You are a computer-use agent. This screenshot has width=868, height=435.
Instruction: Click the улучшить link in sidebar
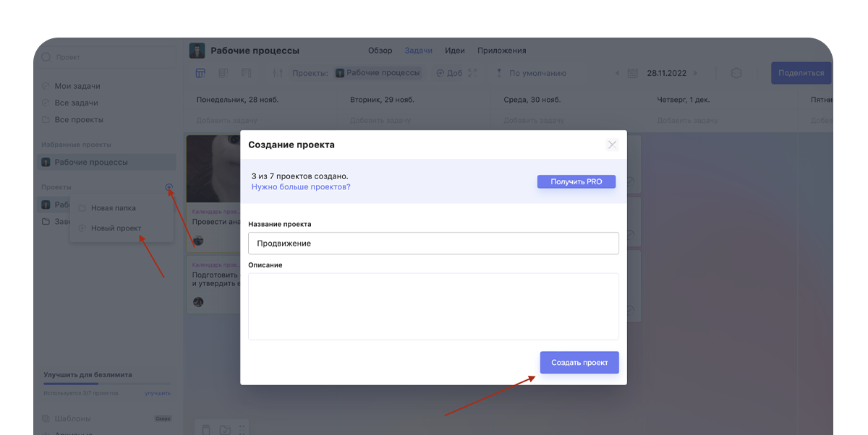(158, 393)
